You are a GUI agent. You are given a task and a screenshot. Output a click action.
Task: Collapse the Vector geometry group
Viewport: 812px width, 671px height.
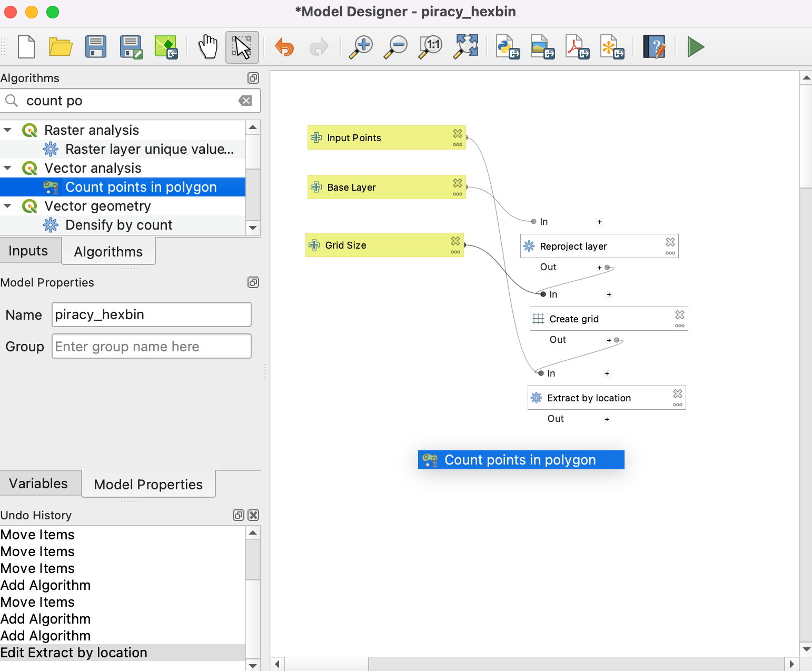(7, 206)
